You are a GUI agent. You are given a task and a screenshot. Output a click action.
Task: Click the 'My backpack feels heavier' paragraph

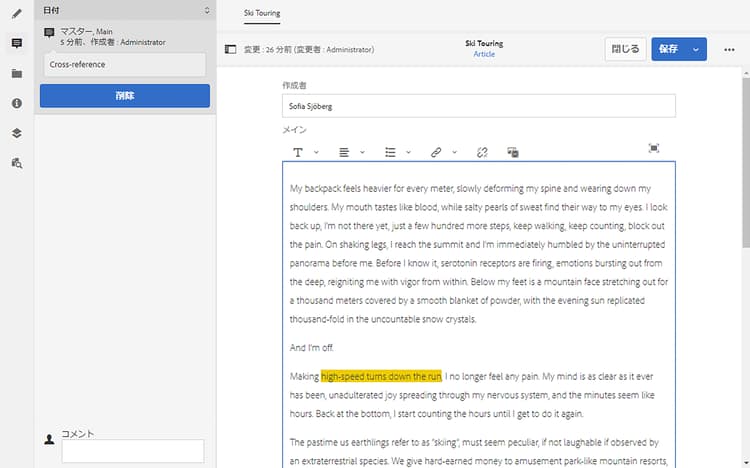(x=478, y=254)
